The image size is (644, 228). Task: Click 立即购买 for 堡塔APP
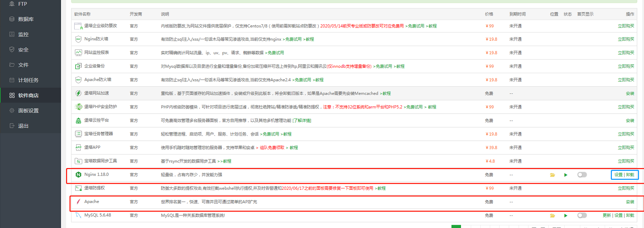click(x=626, y=148)
